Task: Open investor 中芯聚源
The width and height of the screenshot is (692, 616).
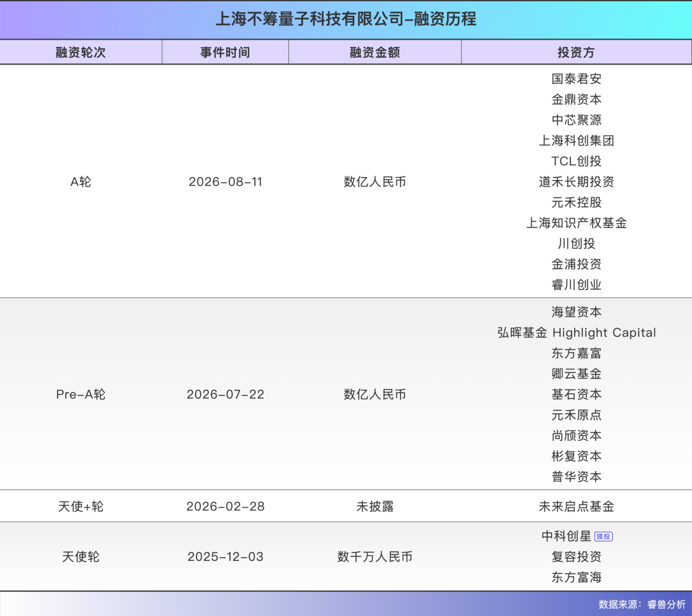Action: pos(577,120)
